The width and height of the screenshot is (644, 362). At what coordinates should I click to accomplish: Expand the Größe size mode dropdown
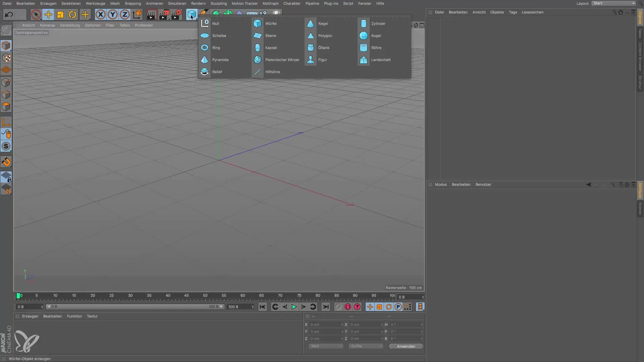coord(366,346)
